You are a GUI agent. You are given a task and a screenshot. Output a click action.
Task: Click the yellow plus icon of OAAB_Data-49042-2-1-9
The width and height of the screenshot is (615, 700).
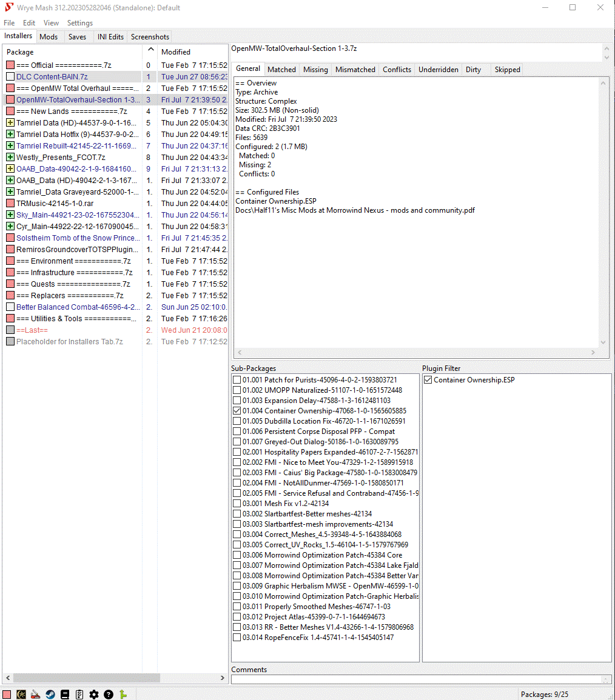(10, 168)
